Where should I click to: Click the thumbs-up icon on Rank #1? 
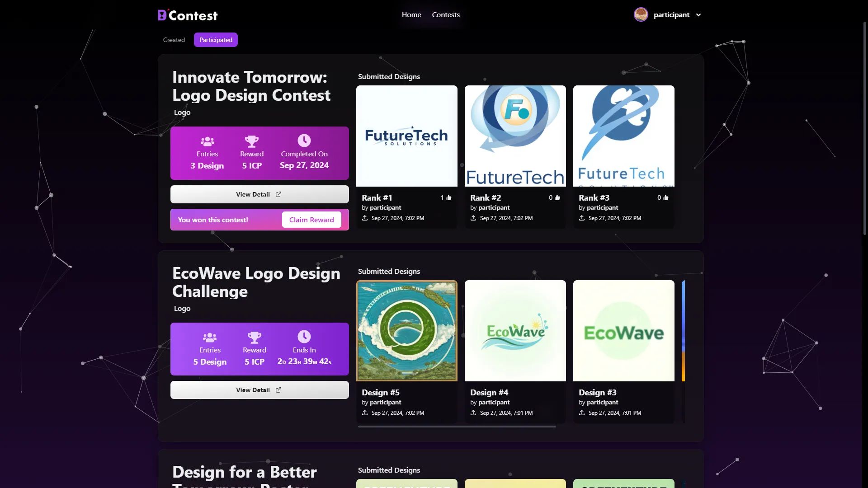pyautogui.click(x=449, y=197)
